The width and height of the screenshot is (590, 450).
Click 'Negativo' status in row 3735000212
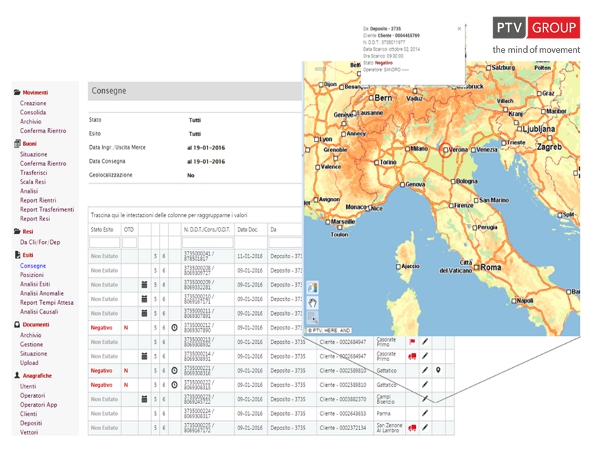point(101,328)
